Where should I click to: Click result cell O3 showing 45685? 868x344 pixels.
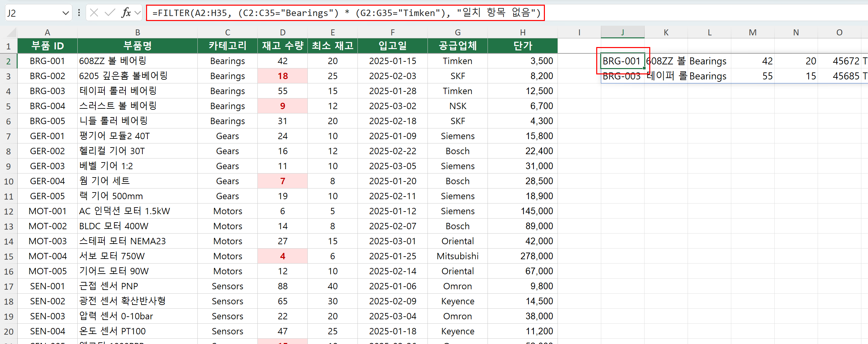839,76
